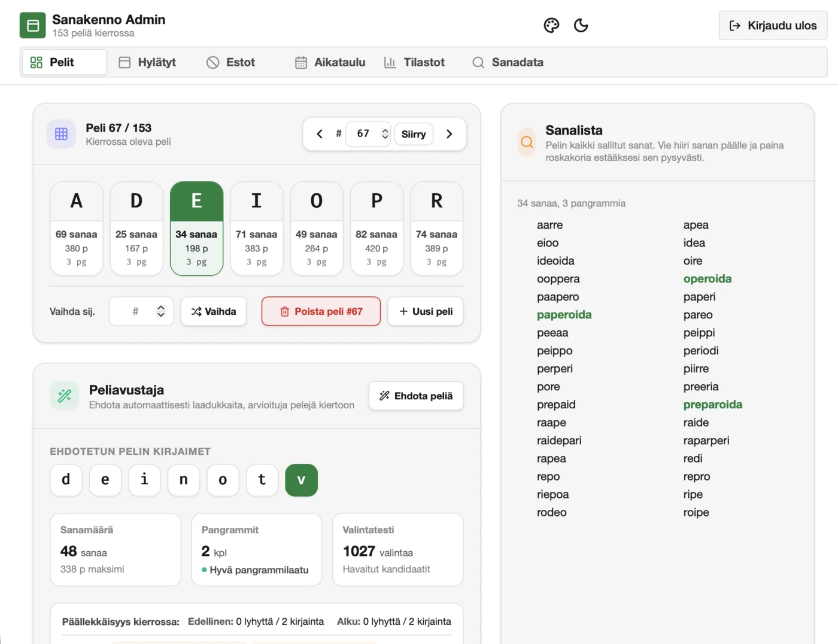The height and width of the screenshot is (644, 838).
Task: Click the game number field showing 67
Action: pyautogui.click(x=368, y=134)
